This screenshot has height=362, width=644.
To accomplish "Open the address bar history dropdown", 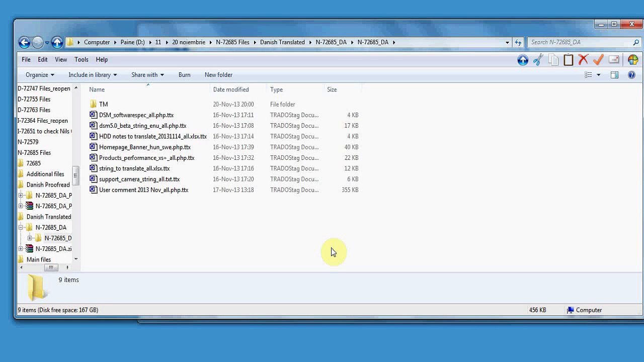I will [507, 42].
